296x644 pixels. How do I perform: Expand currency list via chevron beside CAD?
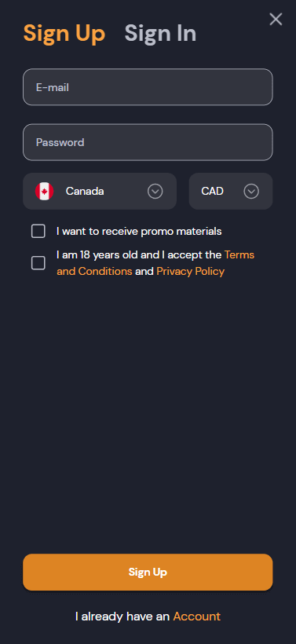point(251,191)
